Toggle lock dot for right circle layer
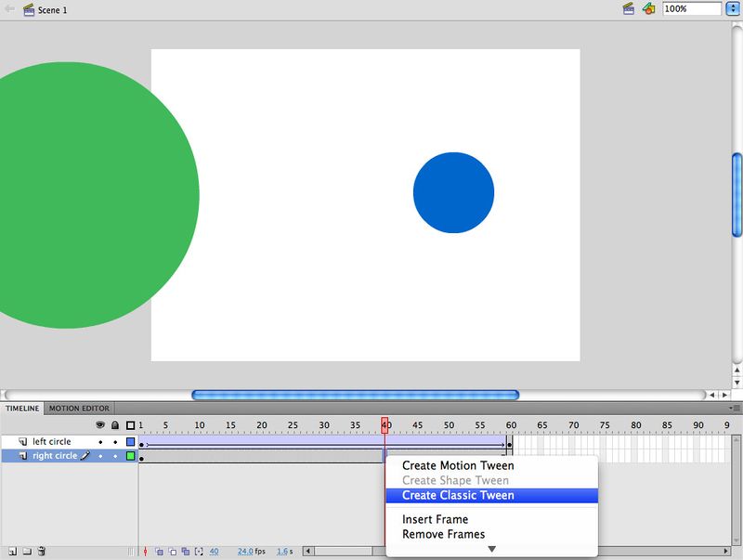This screenshot has width=743, height=560. pos(115,456)
